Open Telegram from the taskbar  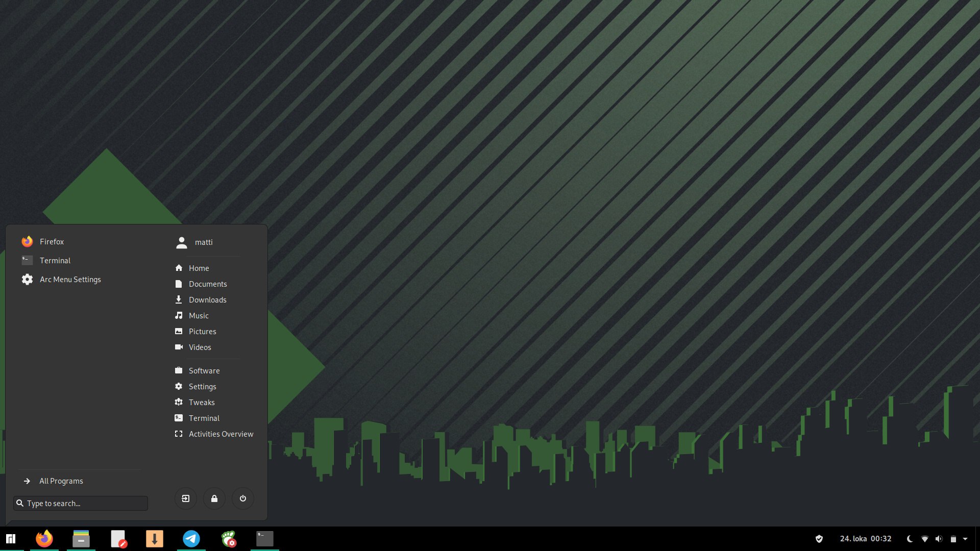(191, 539)
